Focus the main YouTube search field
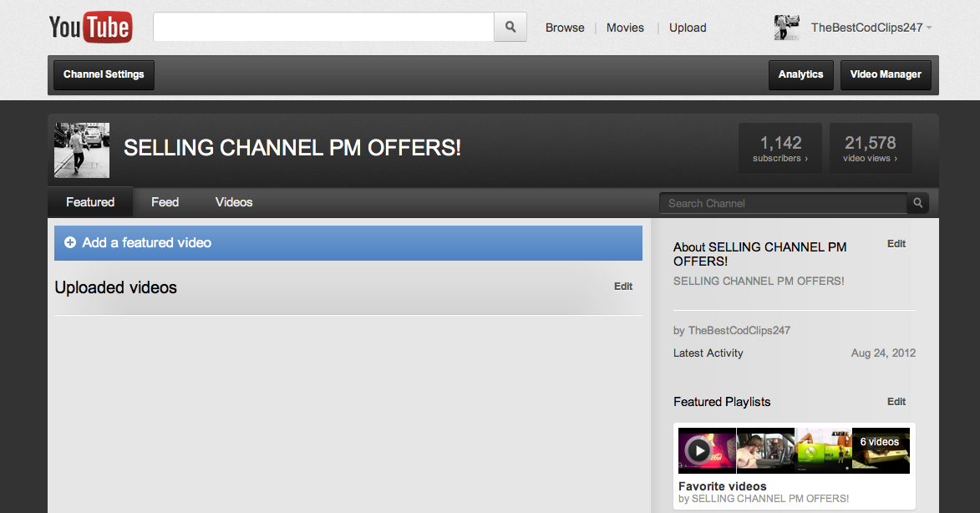 tap(324, 27)
